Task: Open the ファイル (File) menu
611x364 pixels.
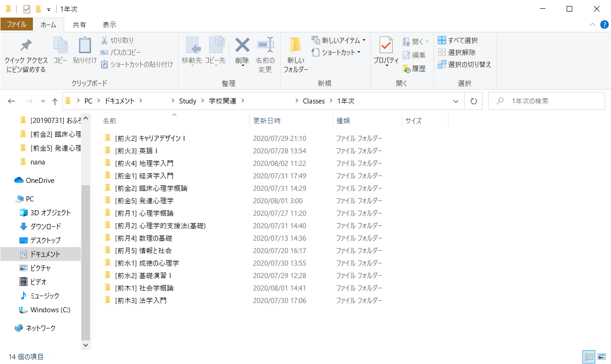Action: click(17, 25)
